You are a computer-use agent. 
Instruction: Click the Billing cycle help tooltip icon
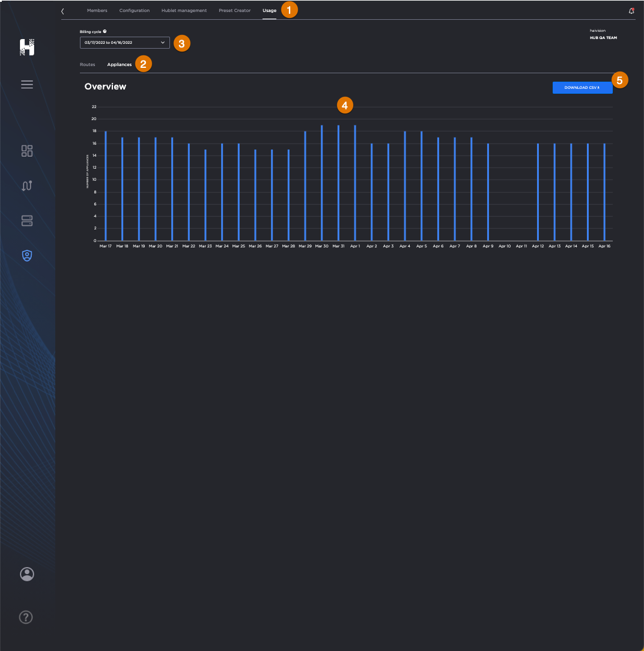click(105, 31)
